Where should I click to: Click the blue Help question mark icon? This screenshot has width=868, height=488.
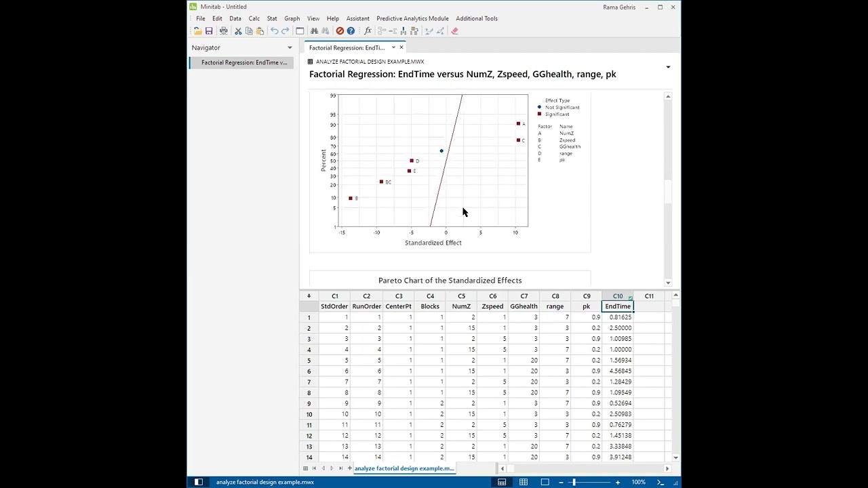tap(351, 31)
